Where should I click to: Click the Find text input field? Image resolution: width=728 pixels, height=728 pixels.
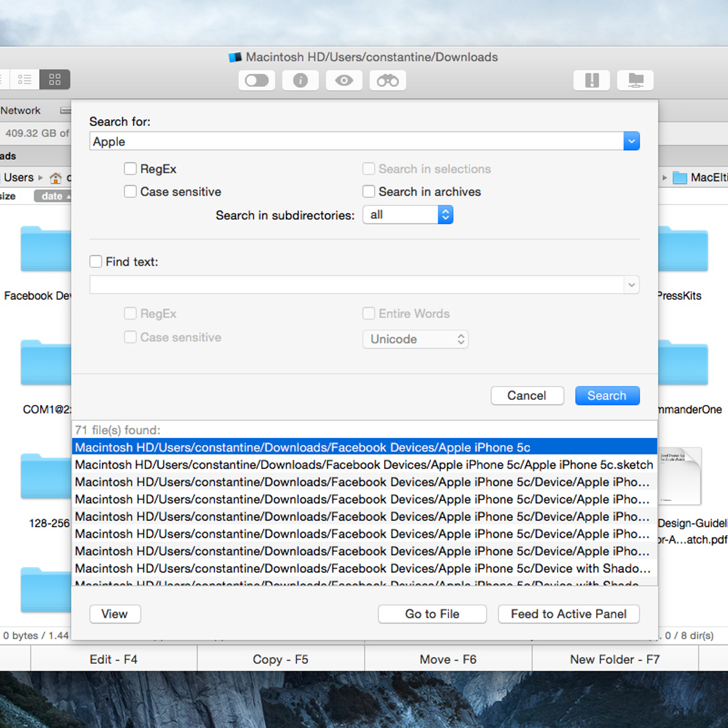356,285
